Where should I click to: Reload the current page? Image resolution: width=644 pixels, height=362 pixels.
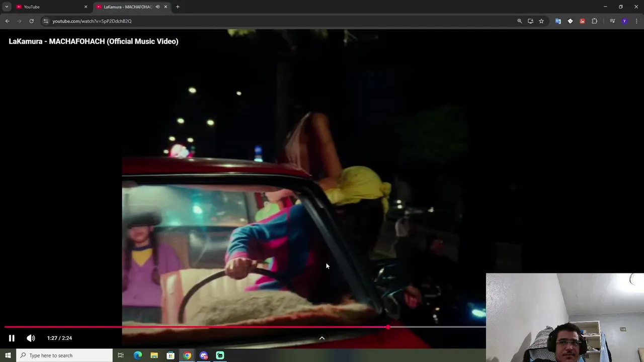[31, 21]
